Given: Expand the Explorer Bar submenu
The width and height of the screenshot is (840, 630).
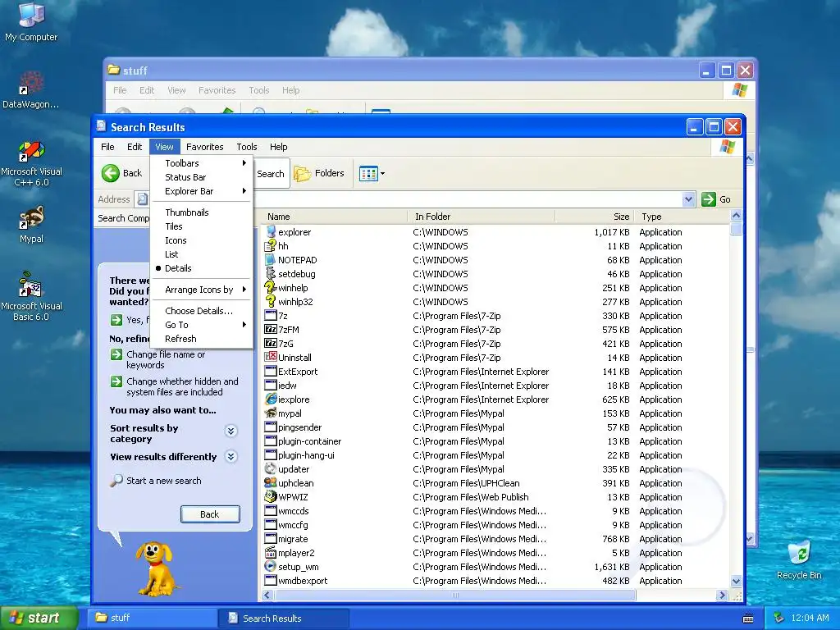Looking at the screenshot, I should coord(201,191).
